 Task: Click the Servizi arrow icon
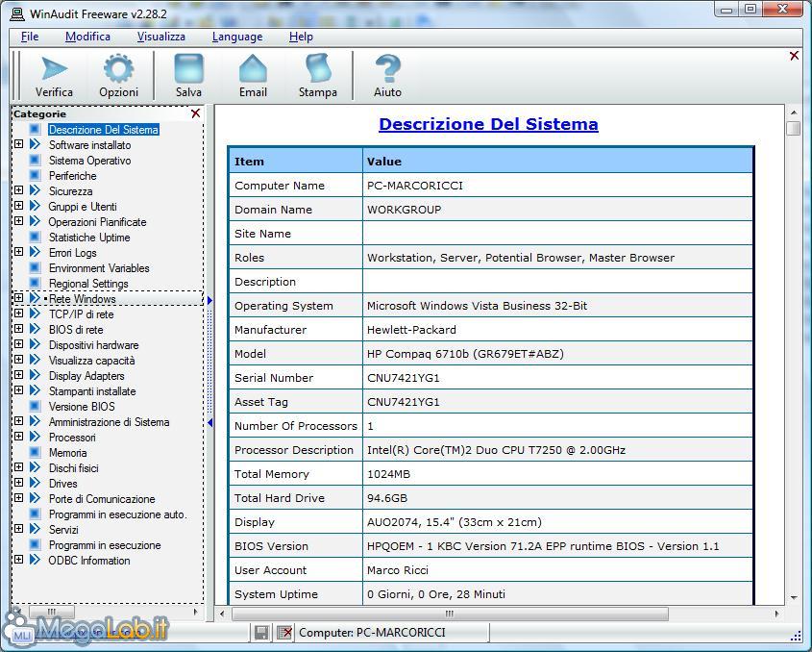click(36, 529)
